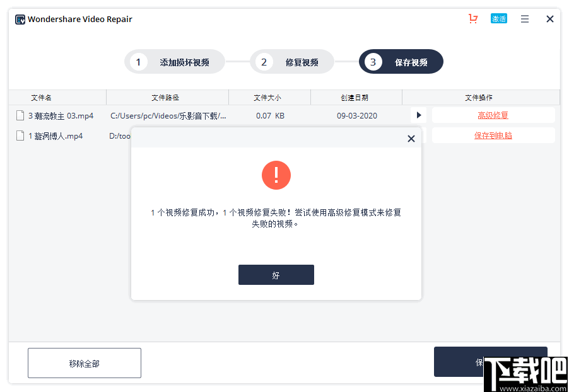Open the shopping cart purchase icon
569x392 pixels.
(x=473, y=19)
